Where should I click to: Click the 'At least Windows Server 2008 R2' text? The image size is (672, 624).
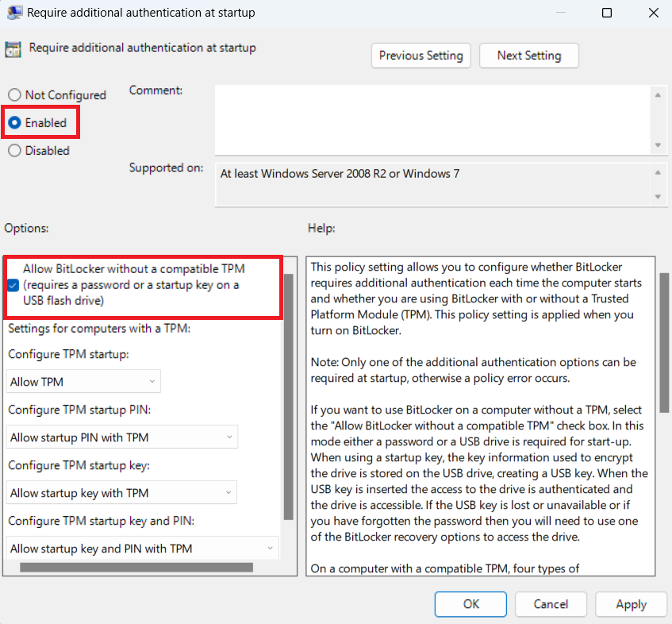click(340, 174)
